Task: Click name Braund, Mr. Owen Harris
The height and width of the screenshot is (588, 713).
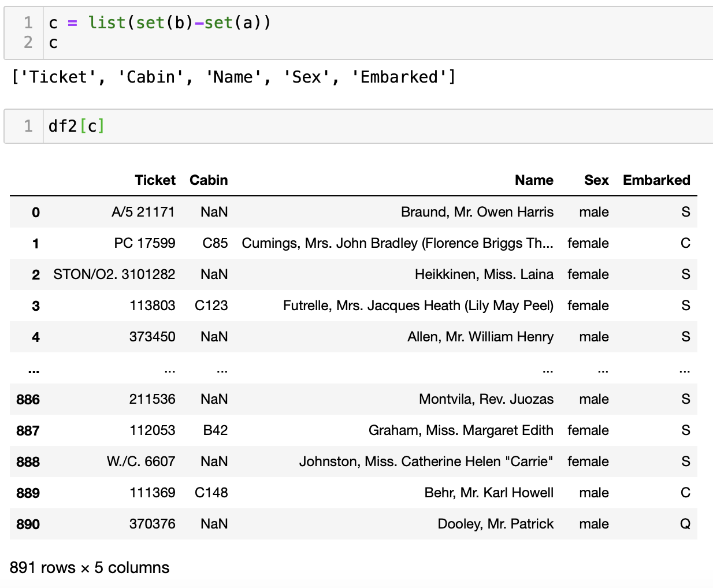Action: (x=477, y=212)
